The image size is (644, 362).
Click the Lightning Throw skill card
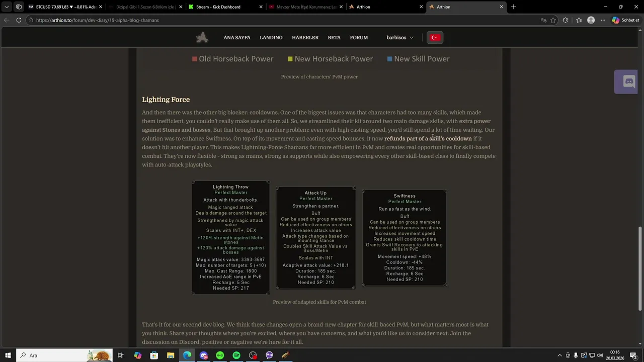230,237
